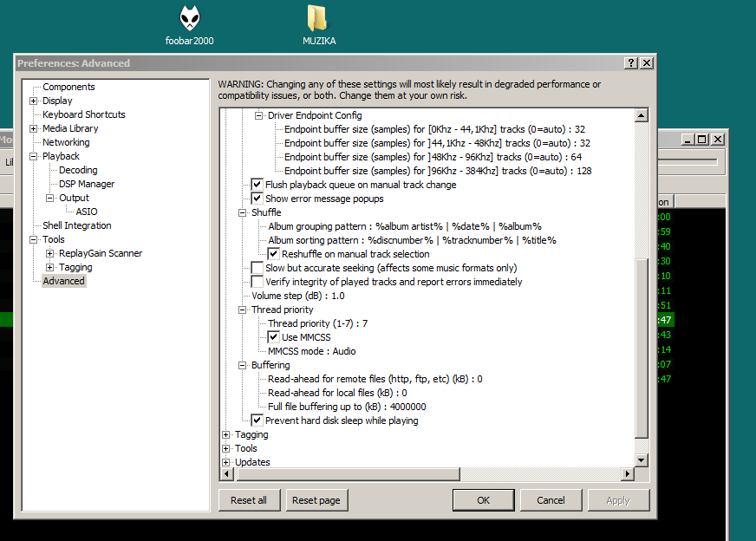Viewport: 756px width, 541px height.
Task: Click the vertical scrollbar down arrow
Action: click(642, 460)
